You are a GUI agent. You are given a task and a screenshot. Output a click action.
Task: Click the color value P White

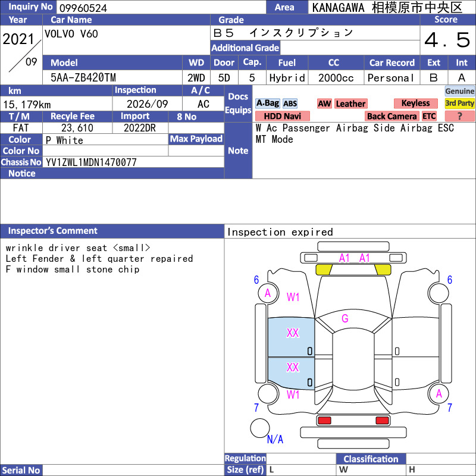pos(64,140)
